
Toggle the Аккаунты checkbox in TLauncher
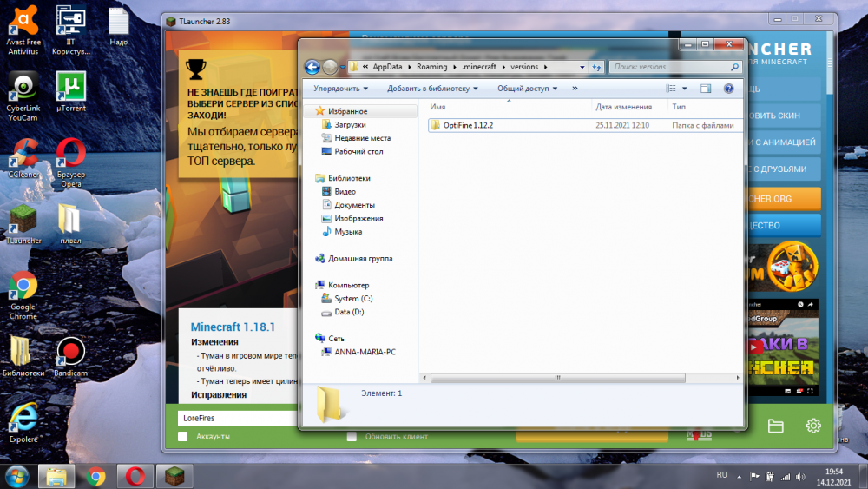[x=182, y=437]
